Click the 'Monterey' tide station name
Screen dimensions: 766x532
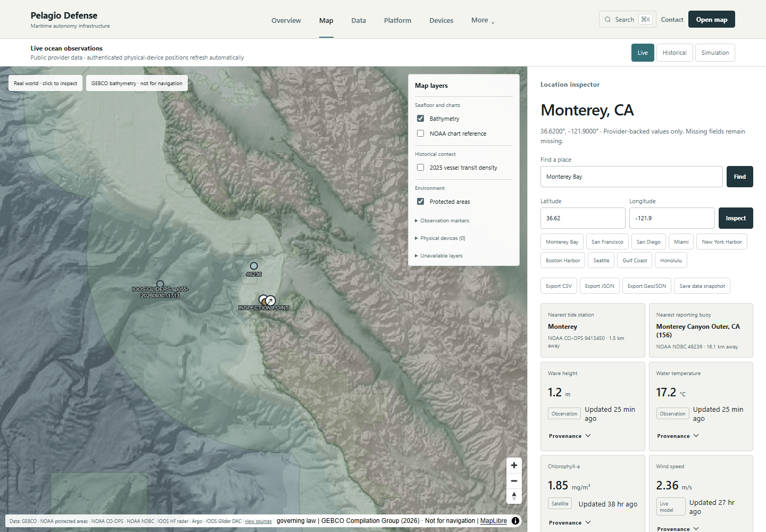(562, 327)
